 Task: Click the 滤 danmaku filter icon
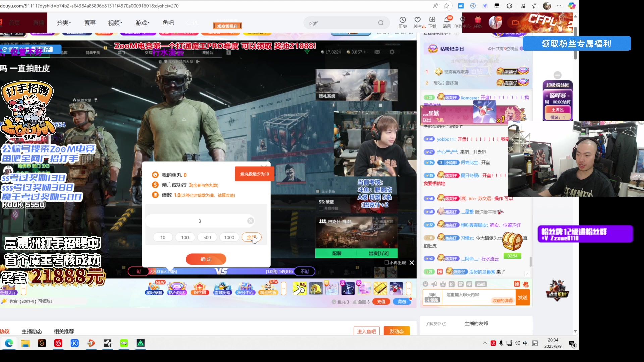pyautogui.click(x=517, y=284)
